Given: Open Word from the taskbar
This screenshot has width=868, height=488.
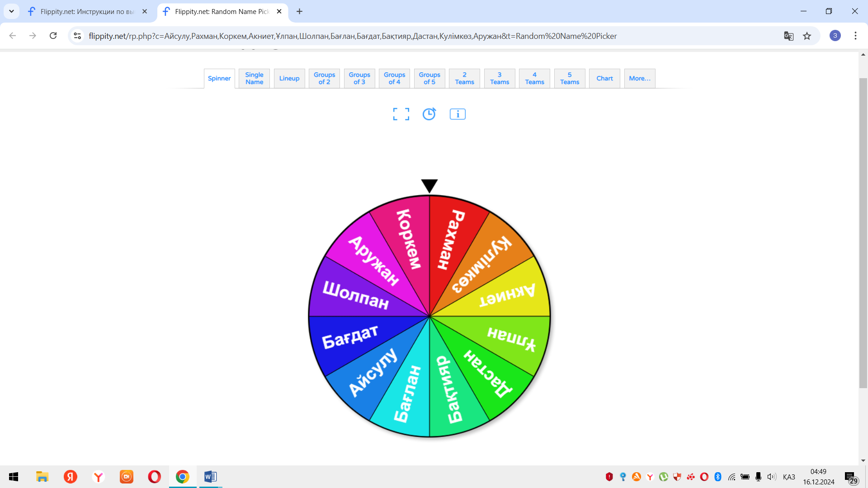Looking at the screenshot, I should 210,477.
